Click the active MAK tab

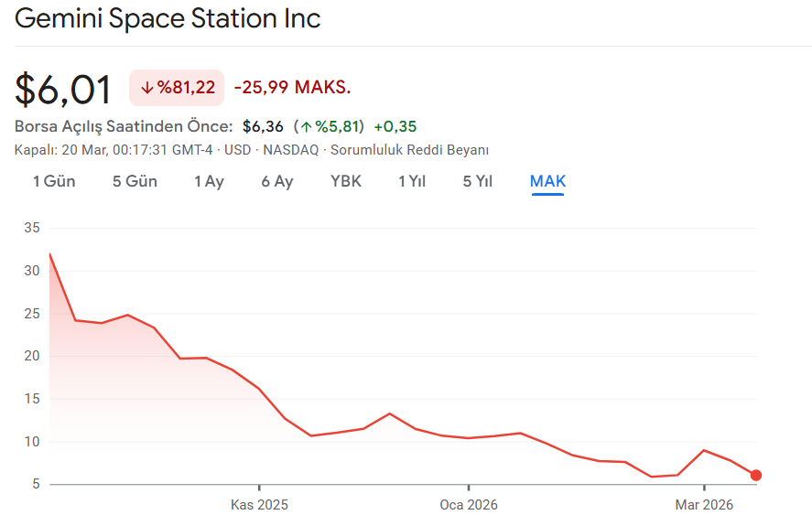click(547, 181)
